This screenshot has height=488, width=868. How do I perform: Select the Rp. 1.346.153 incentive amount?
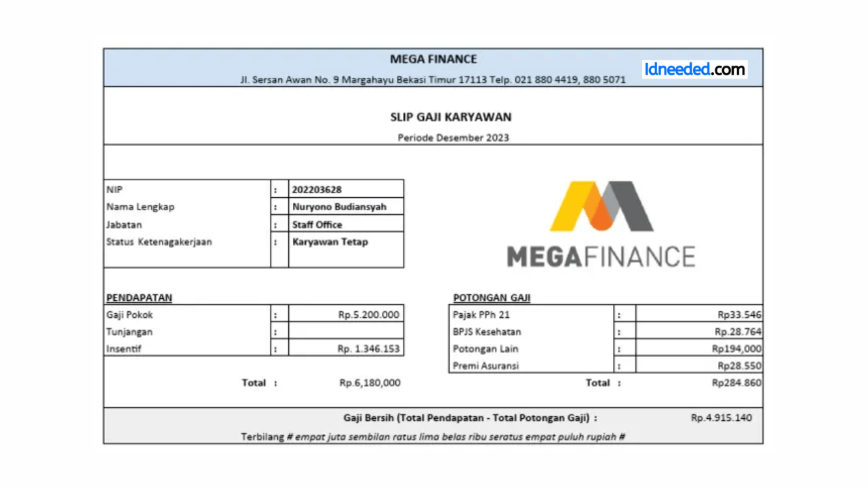pos(368,349)
